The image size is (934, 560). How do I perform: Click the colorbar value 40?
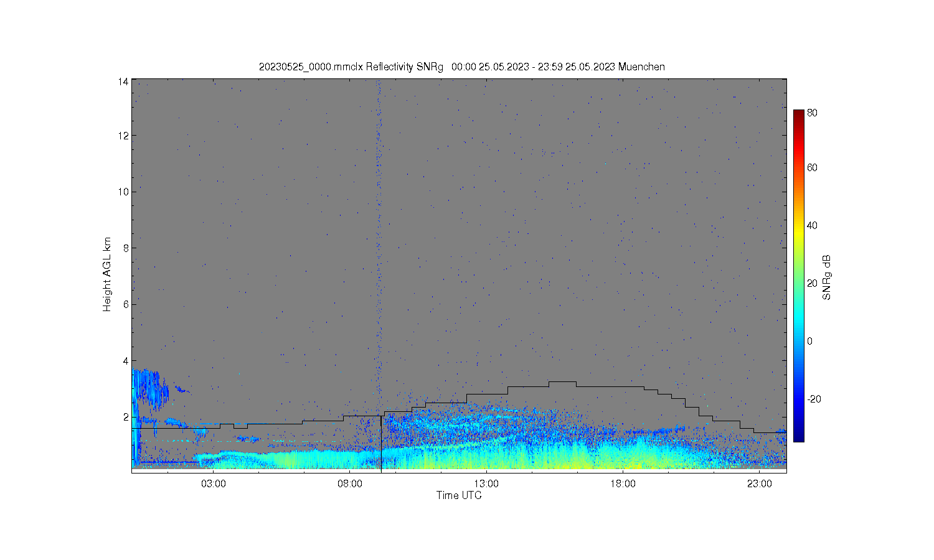coord(812,225)
